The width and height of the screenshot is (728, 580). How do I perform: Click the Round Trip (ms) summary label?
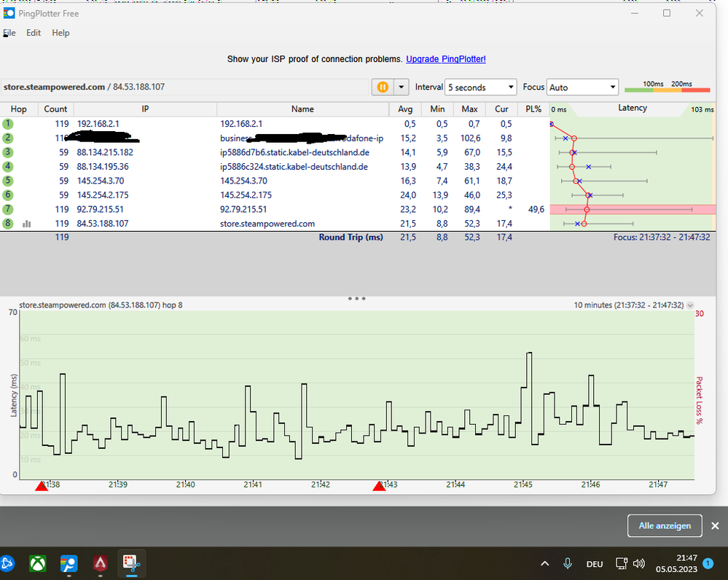tap(351, 238)
